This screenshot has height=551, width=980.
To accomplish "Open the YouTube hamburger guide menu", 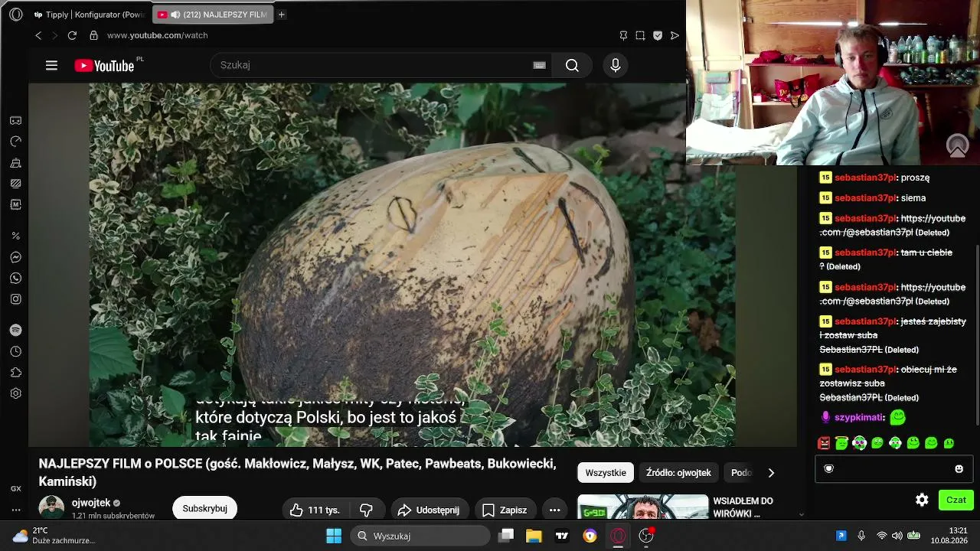I will click(51, 65).
